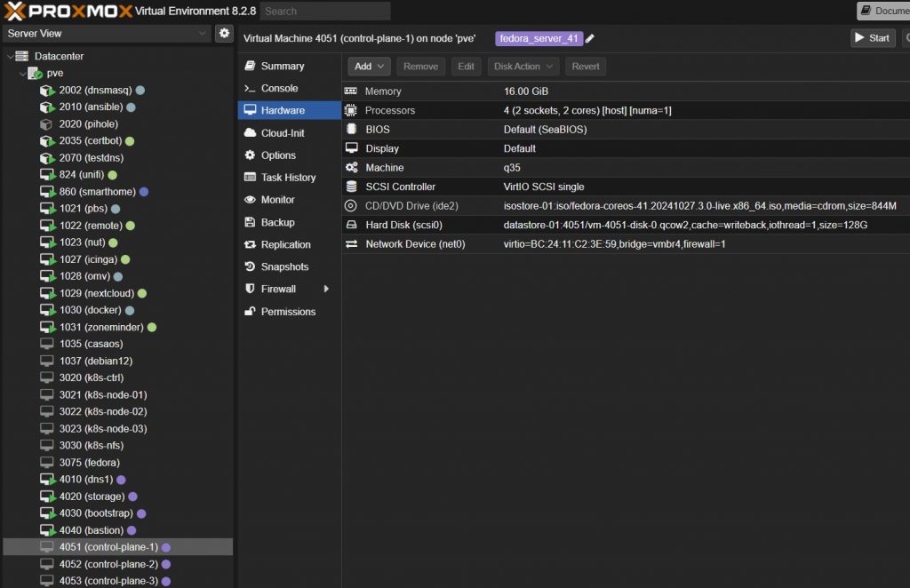Click the 2002 (dnsmasq) container icon
The width and height of the screenshot is (910, 588).
[47, 91]
